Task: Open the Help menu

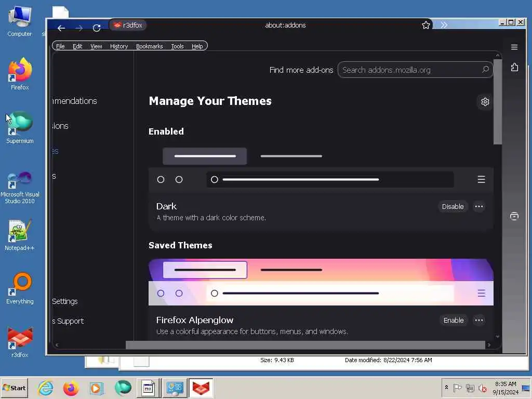Action: 197,46
